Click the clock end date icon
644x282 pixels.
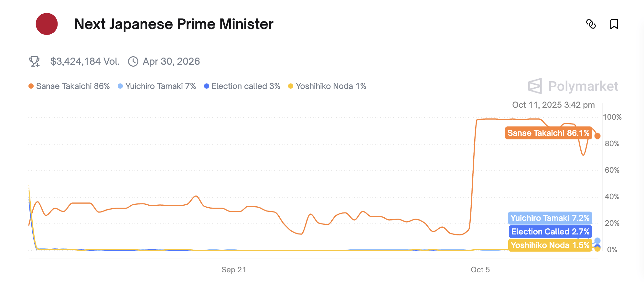click(133, 61)
